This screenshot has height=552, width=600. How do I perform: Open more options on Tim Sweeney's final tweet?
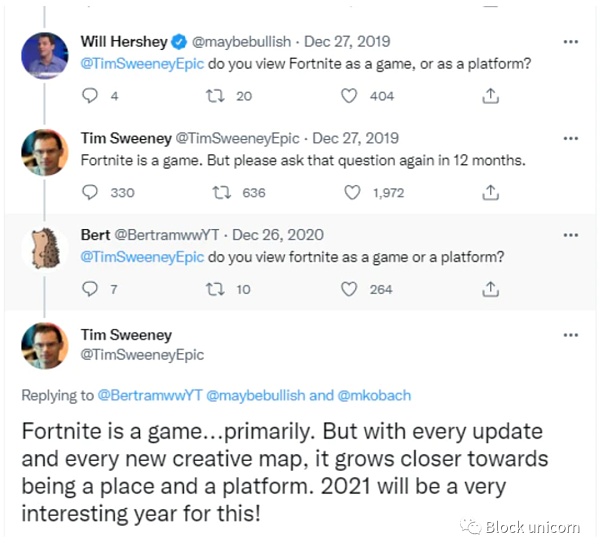[x=570, y=335]
